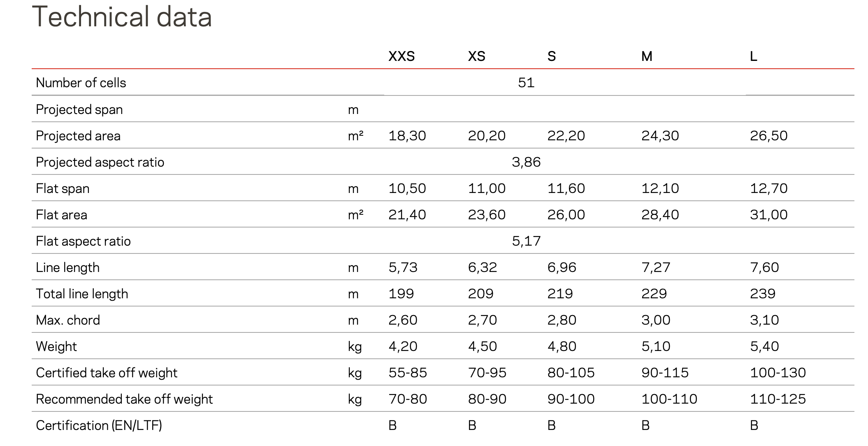Select the L size column header

coord(753,56)
